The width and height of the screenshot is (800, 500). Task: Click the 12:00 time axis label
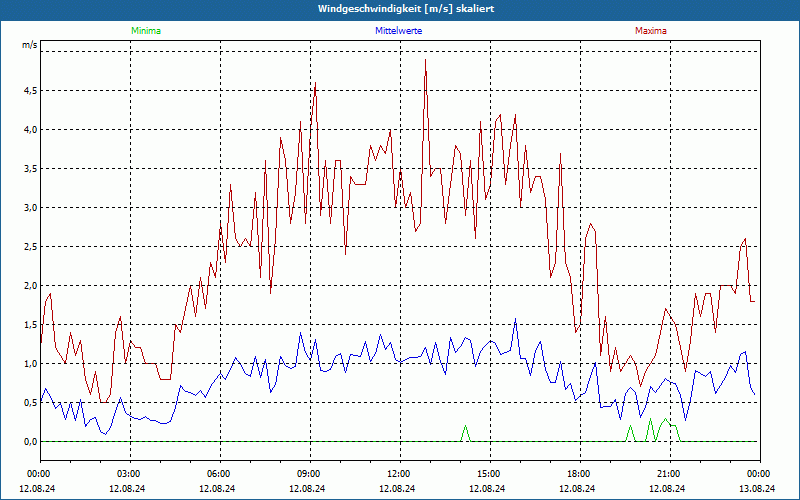(x=400, y=474)
